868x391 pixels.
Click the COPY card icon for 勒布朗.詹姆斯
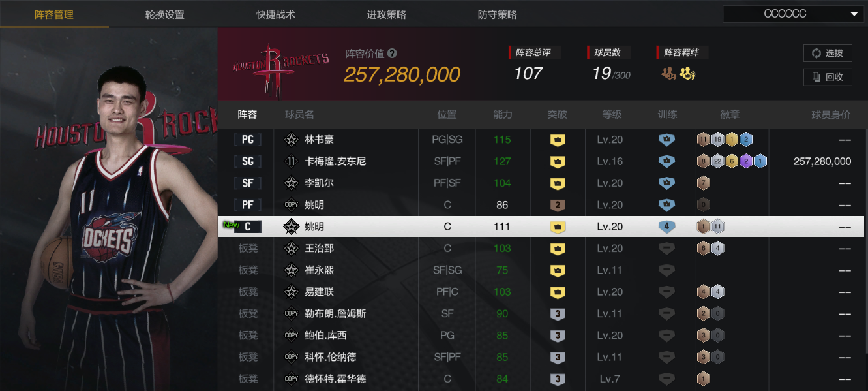click(292, 314)
